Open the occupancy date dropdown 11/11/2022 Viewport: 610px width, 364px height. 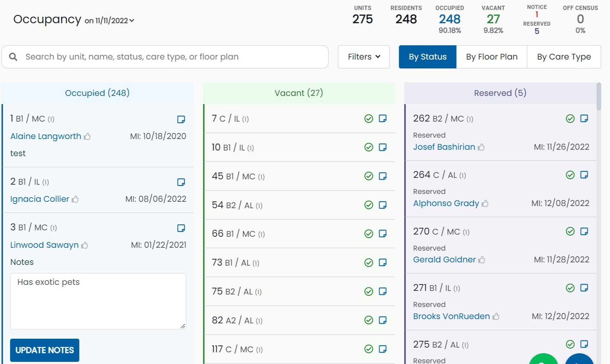tap(110, 20)
